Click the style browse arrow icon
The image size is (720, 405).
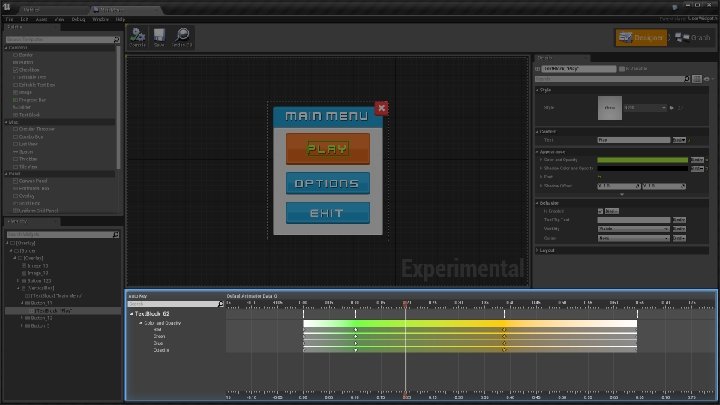(671, 107)
